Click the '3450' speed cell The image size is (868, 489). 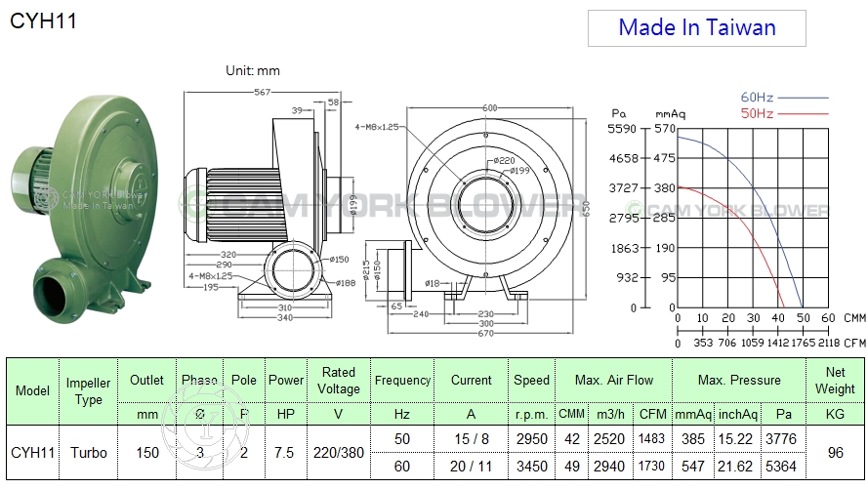531,467
